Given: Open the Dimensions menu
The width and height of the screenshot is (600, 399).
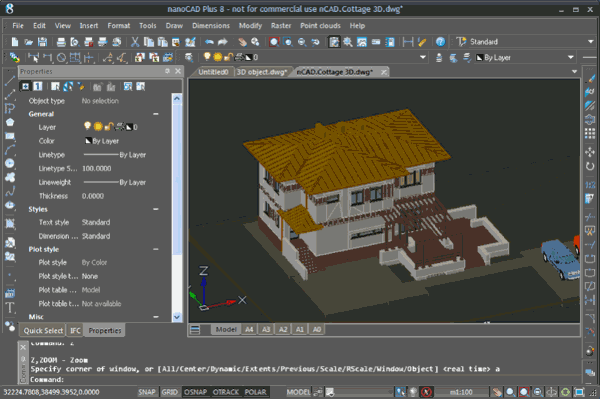Looking at the screenshot, I should click(211, 26).
